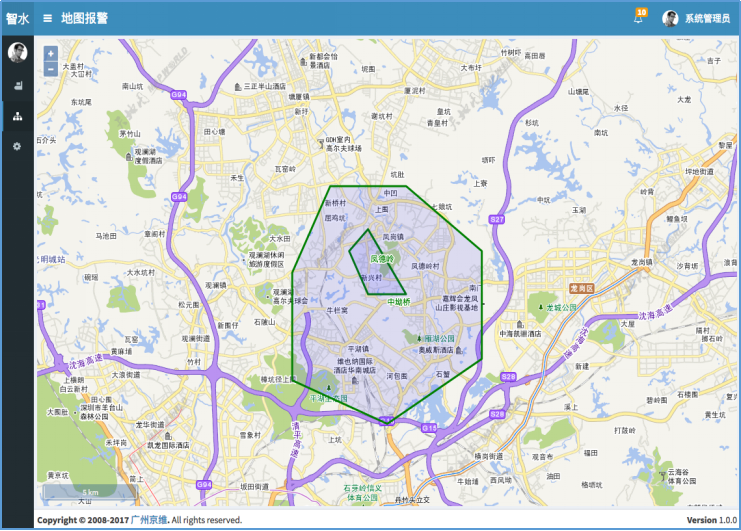The width and height of the screenshot is (741, 531).
Task: Click the S27 highway shield on the map
Action: (497, 218)
